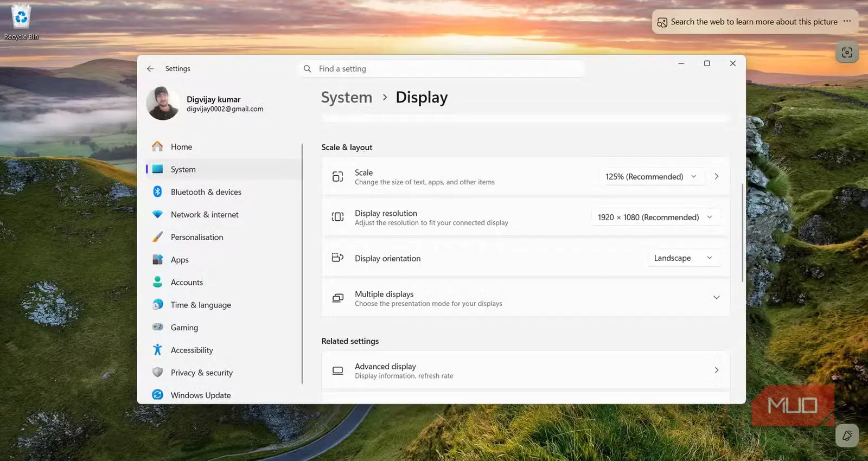
Task: Select System in the sidebar
Action: click(x=224, y=169)
